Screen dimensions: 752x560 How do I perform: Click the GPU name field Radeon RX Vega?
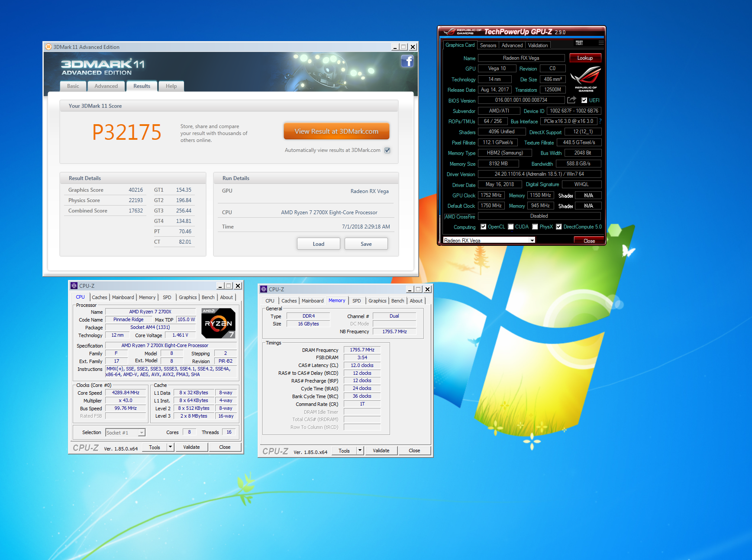click(521, 58)
